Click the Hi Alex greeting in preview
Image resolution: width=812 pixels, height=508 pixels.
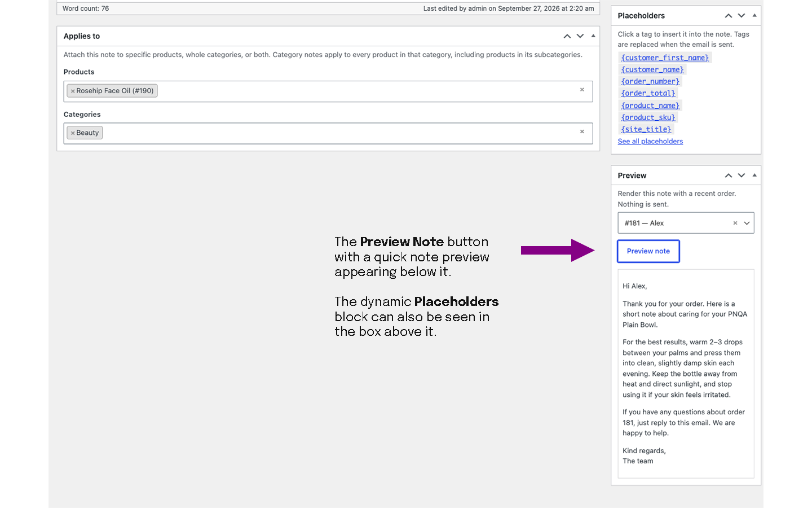pos(635,286)
